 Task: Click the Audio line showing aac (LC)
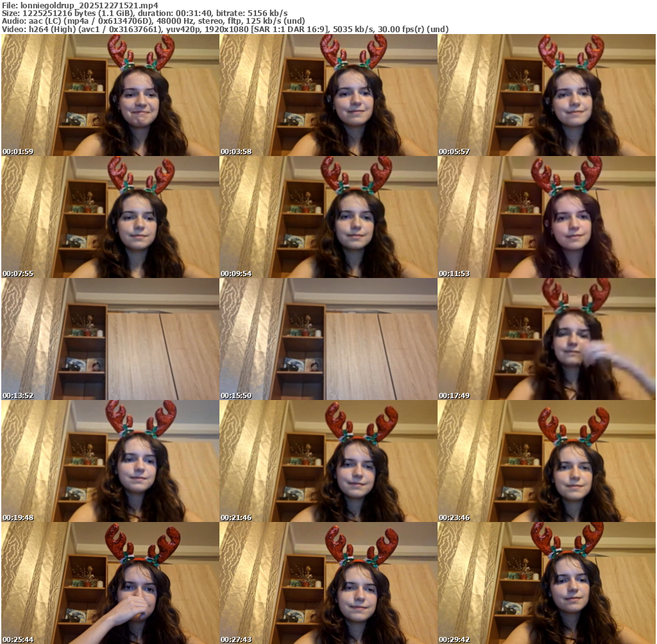(x=153, y=21)
